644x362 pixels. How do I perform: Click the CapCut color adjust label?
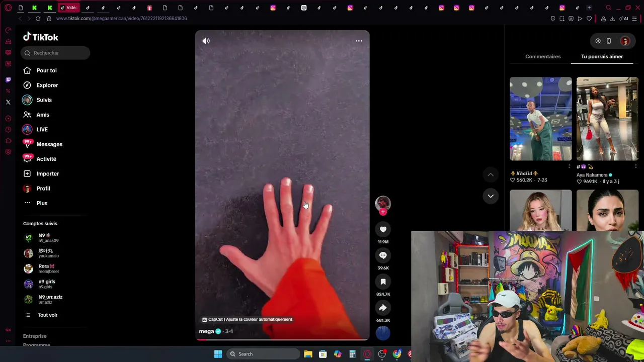[x=247, y=319]
